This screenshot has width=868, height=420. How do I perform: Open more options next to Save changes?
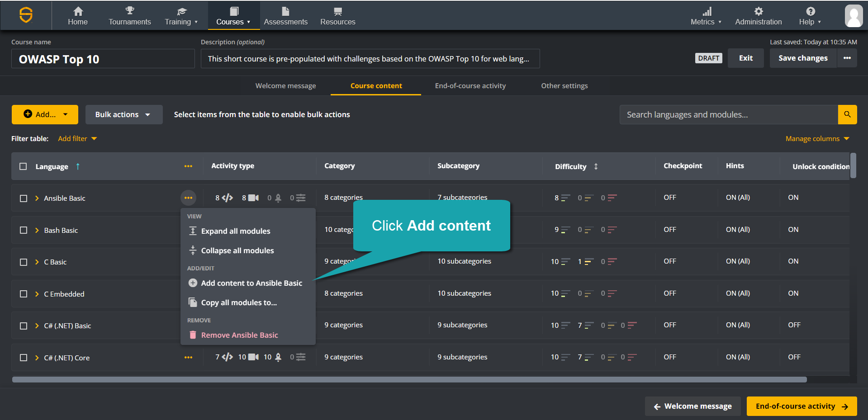847,58
